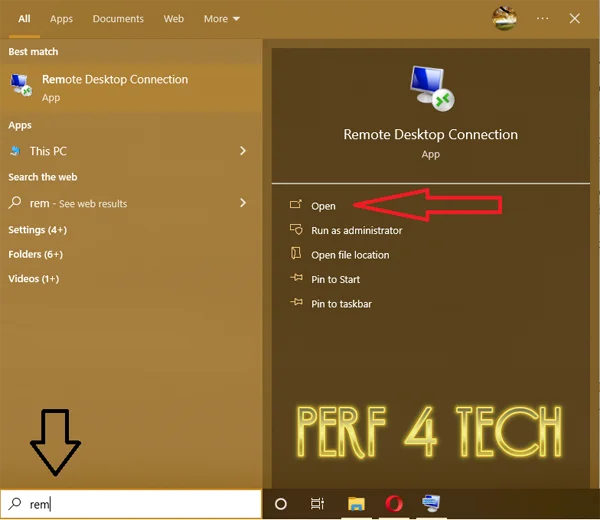Click into the search box containing rem
Screen dimensions: 600x520
pyautogui.click(x=131, y=504)
